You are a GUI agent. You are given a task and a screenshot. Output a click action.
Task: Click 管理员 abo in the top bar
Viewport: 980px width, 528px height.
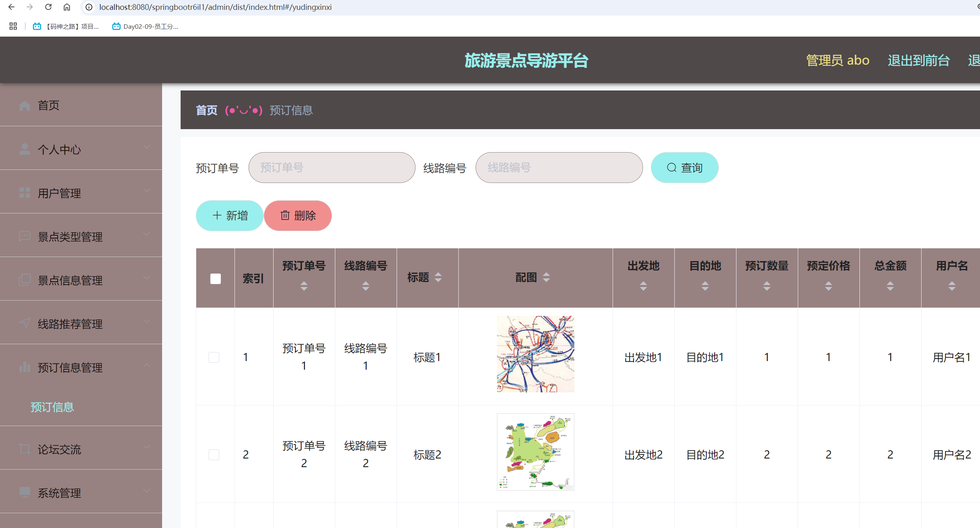838,60
